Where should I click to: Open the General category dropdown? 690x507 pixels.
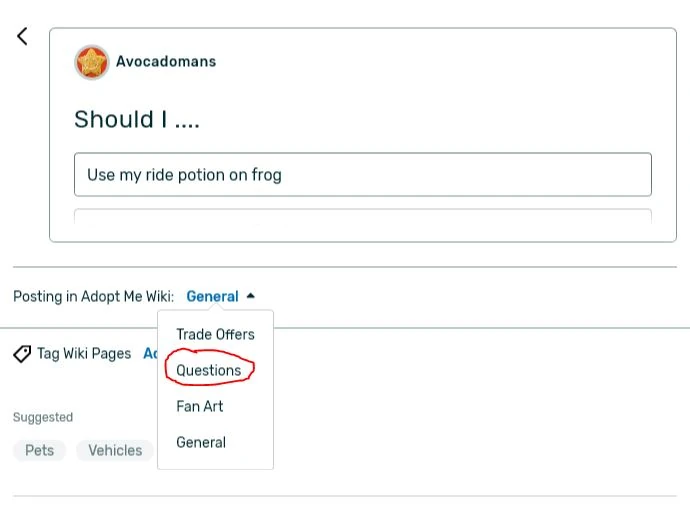pyautogui.click(x=212, y=297)
